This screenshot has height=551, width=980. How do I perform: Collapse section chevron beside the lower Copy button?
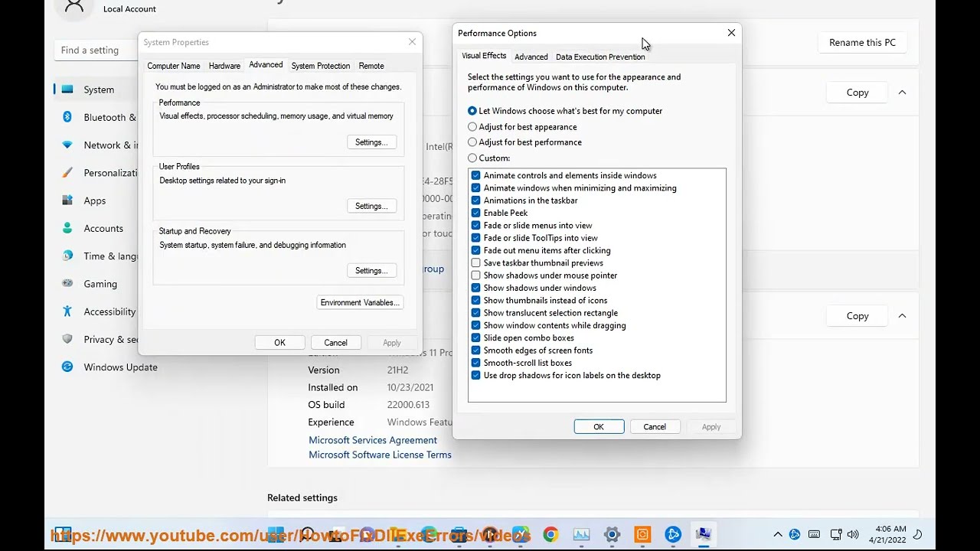tap(902, 316)
